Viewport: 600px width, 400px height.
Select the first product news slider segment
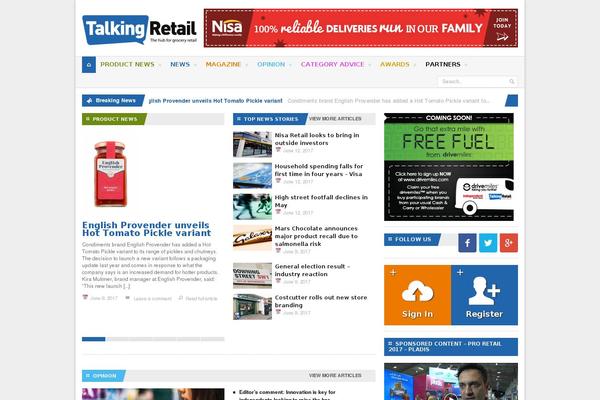click(x=93, y=339)
